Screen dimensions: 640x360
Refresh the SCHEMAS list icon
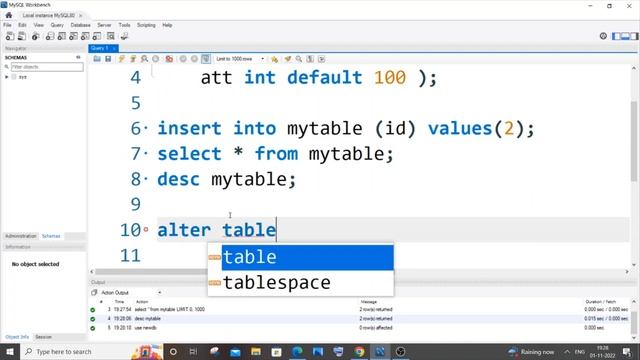click(x=78, y=58)
